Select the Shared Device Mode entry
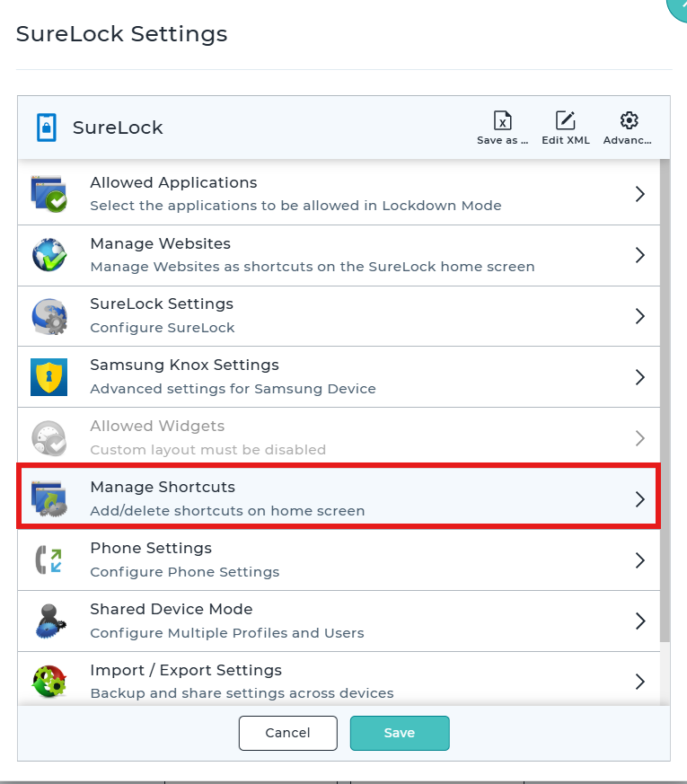Viewport: 687px width, 784px height. point(339,621)
